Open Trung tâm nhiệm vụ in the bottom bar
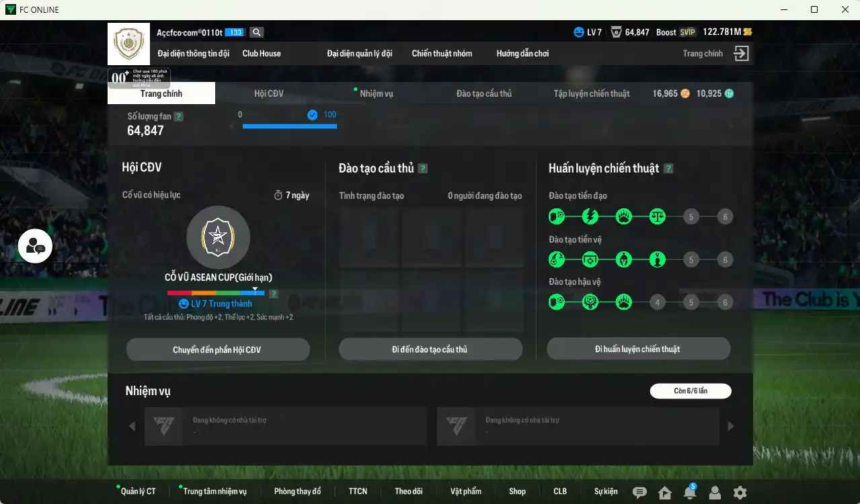Viewport: 860px width, 504px height. click(215, 491)
